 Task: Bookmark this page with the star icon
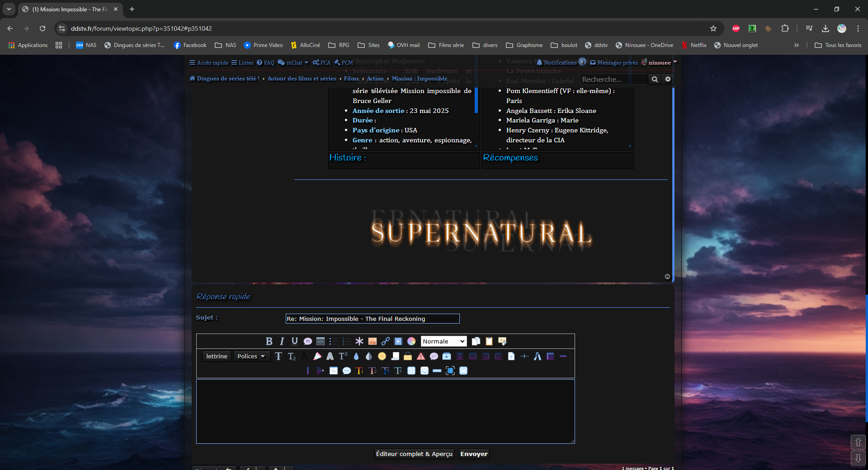[x=713, y=28]
